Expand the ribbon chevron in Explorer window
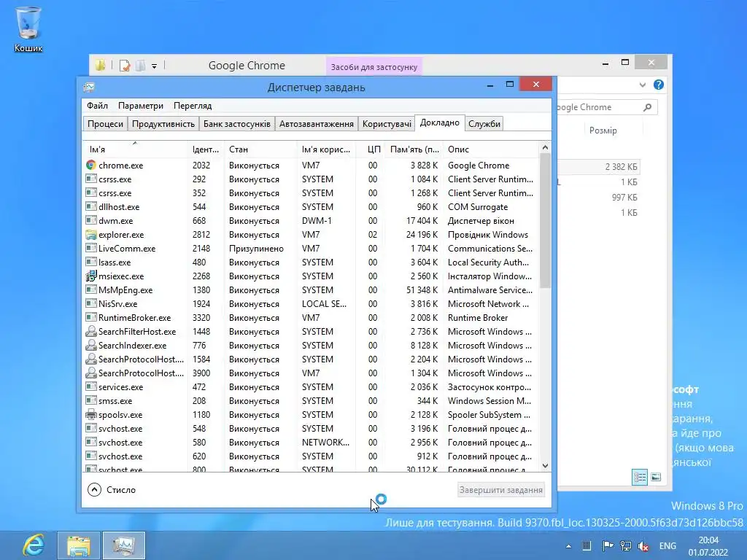The image size is (747, 560). (643, 85)
